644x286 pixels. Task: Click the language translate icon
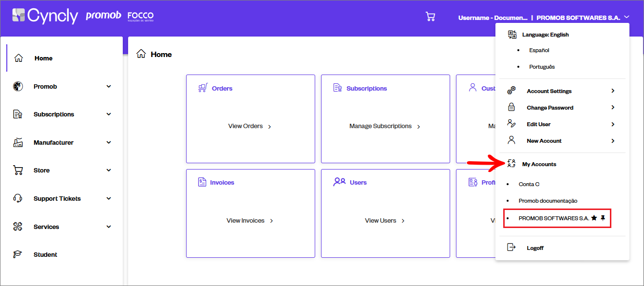pos(512,35)
